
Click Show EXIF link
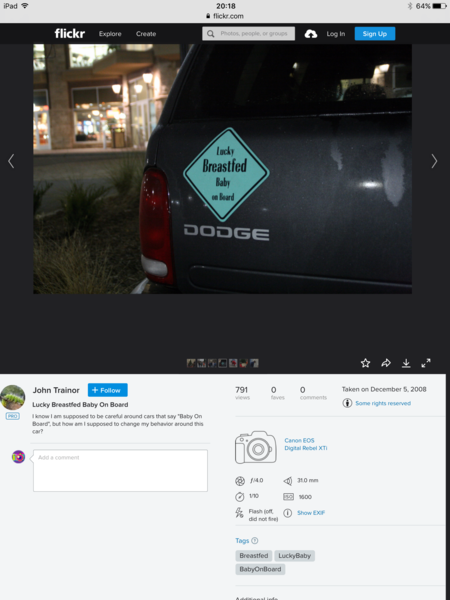tap(311, 513)
